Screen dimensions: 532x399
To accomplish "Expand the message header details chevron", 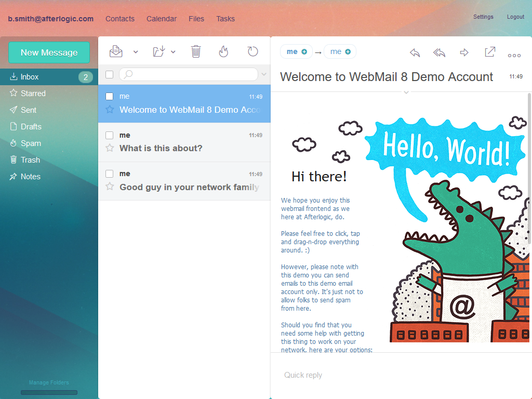I will (x=406, y=92).
